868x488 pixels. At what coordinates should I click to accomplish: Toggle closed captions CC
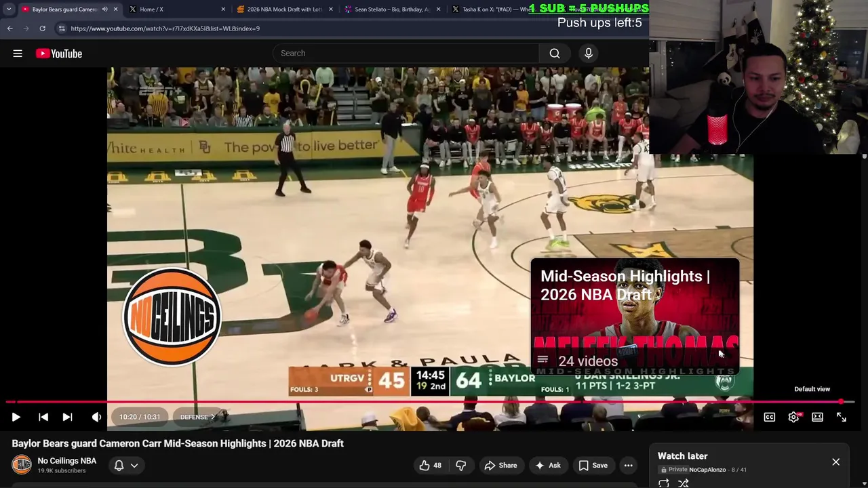pyautogui.click(x=770, y=418)
